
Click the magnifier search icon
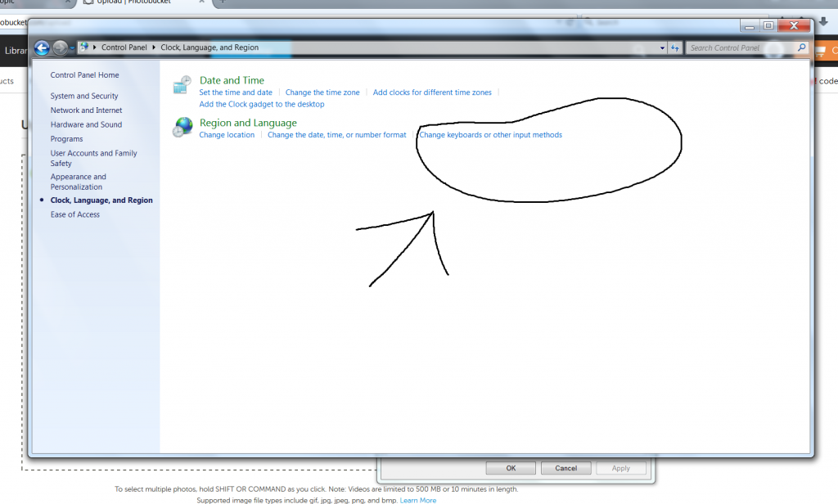[x=802, y=47]
